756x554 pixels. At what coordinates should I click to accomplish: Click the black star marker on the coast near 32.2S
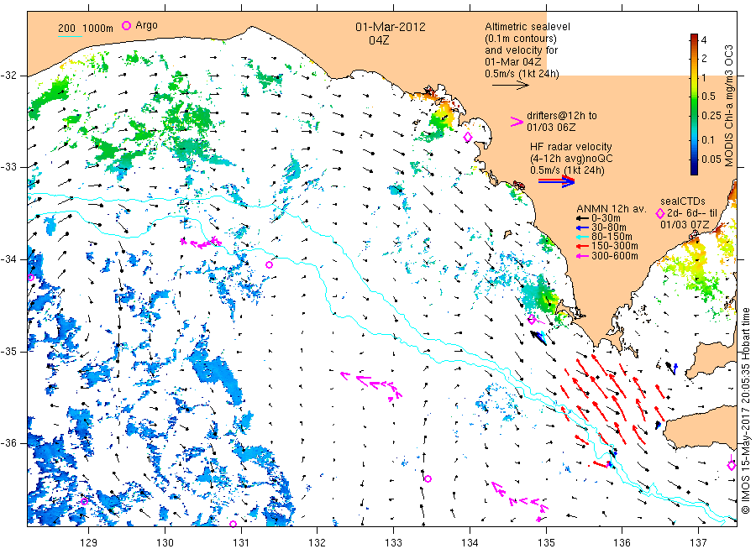[428, 90]
